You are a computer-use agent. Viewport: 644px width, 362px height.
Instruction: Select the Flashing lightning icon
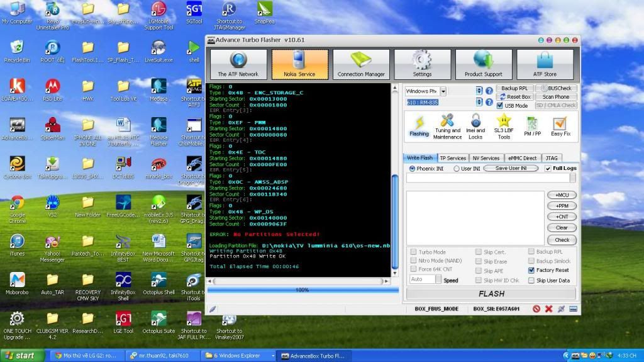click(x=419, y=126)
